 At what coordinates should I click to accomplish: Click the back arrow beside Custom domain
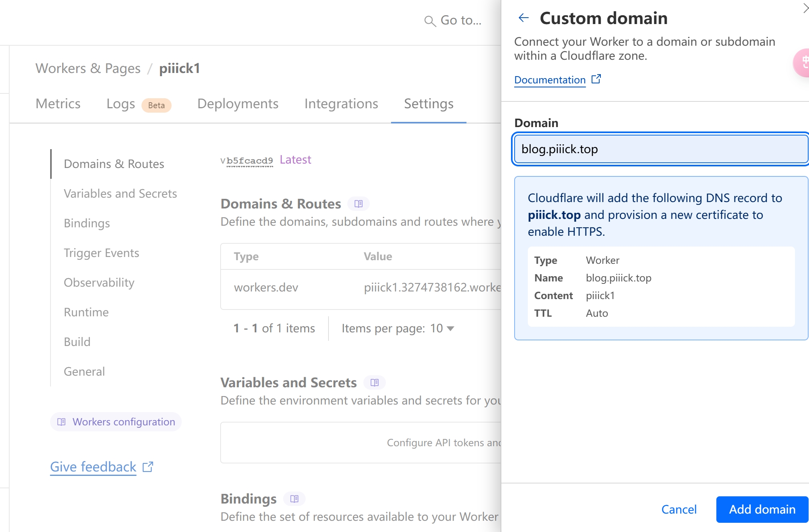[524, 18]
